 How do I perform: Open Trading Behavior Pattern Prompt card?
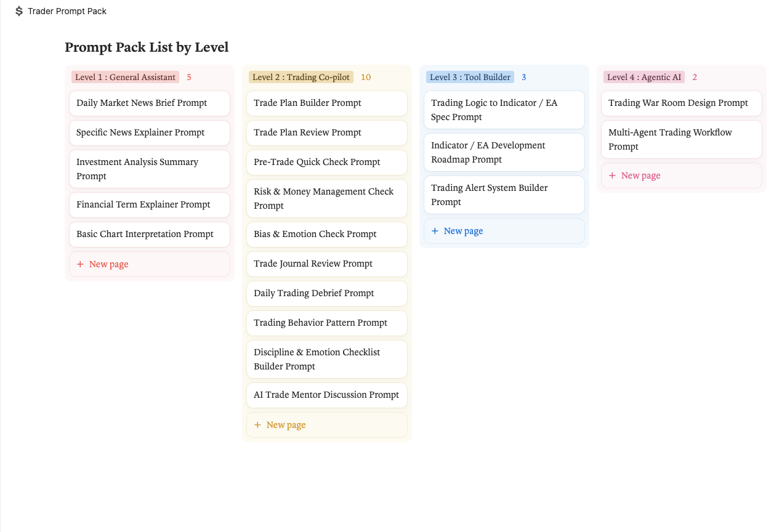[x=327, y=323]
